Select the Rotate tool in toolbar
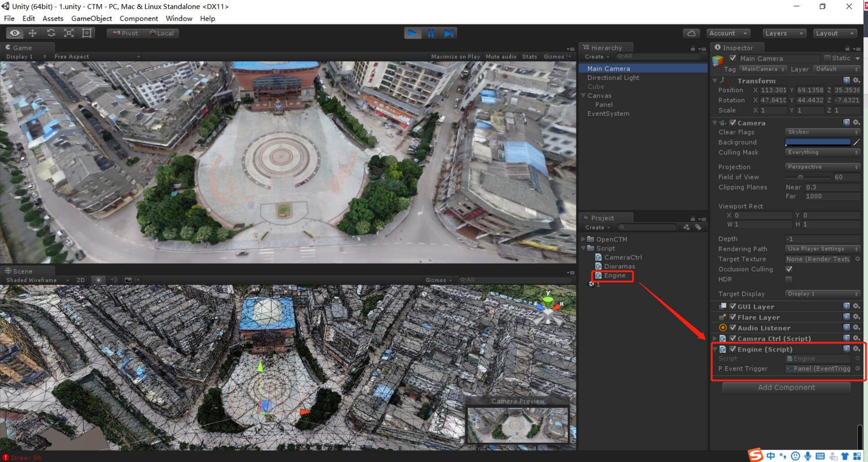Image resolution: width=868 pixels, height=462 pixels. tap(51, 33)
